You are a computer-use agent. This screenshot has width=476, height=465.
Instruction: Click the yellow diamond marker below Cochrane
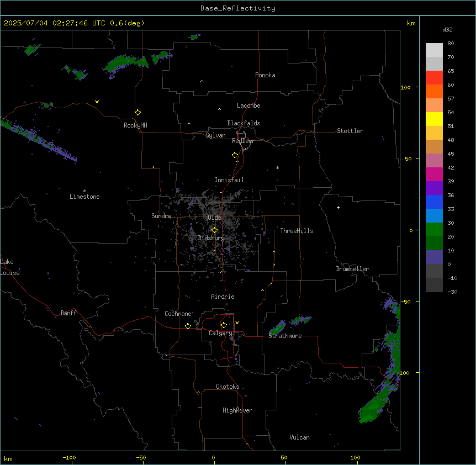pos(188,326)
